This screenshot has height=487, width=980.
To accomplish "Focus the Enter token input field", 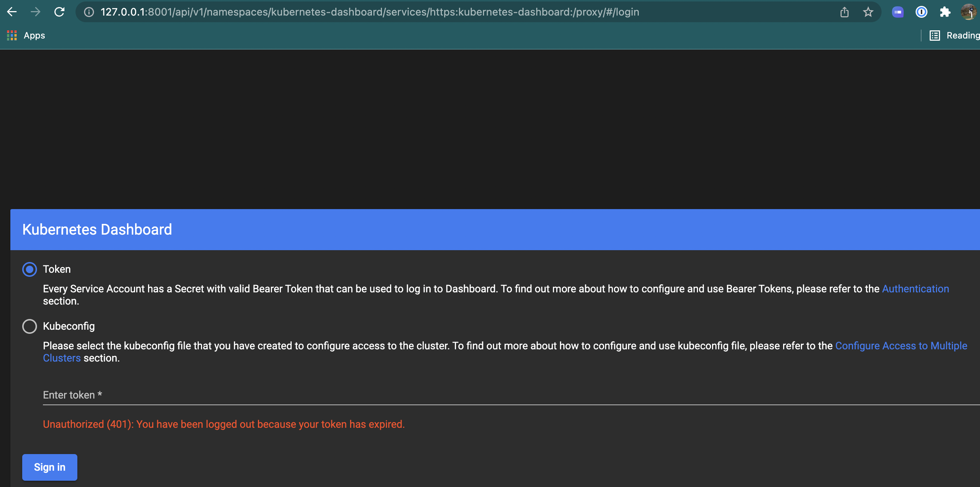I will (511, 395).
